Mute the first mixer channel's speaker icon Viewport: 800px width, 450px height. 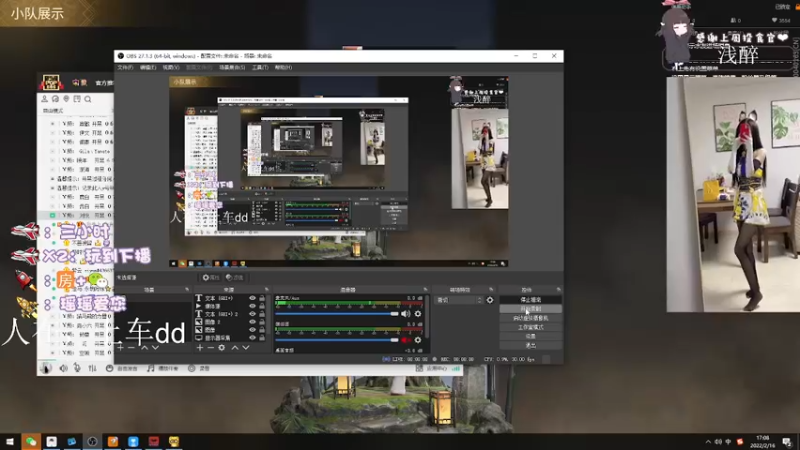(x=406, y=314)
